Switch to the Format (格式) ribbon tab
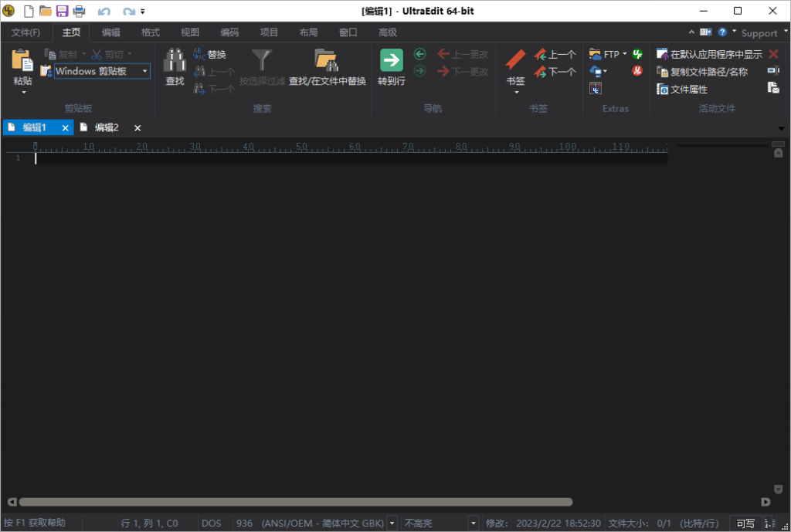 (x=151, y=32)
